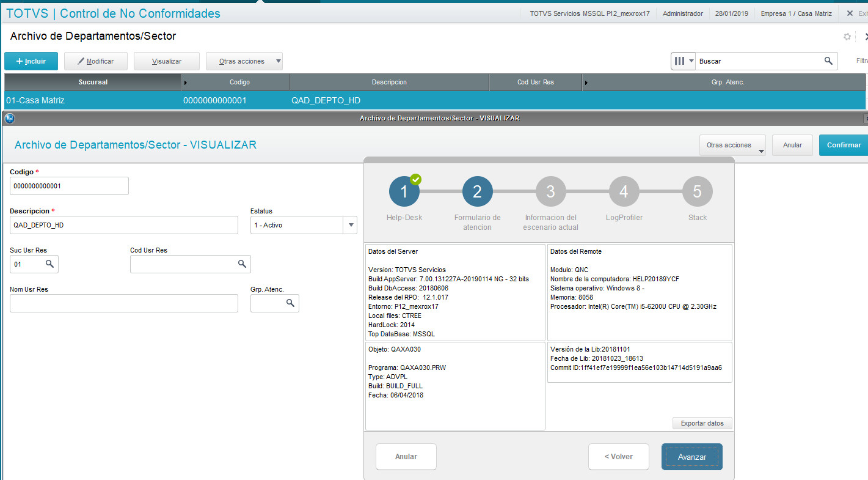The width and height of the screenshot is (868, 480).
Task: Click the Codigo column header
Action: pos(236,82)
